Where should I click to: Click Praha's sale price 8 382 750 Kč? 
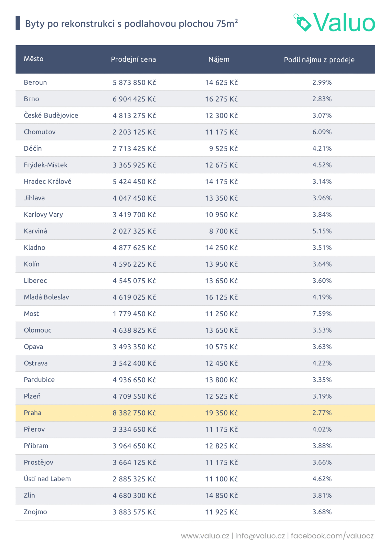pyautogui.click(x=134, y=413)
